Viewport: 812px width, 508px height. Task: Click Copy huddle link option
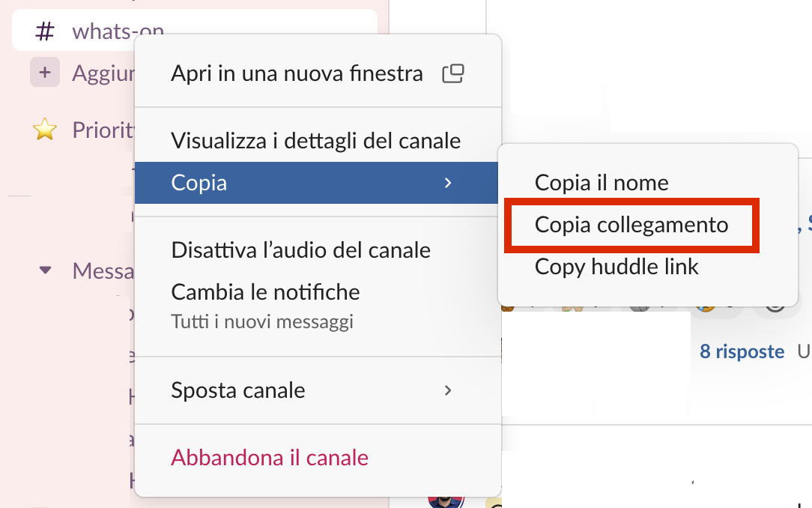point(616,266)
